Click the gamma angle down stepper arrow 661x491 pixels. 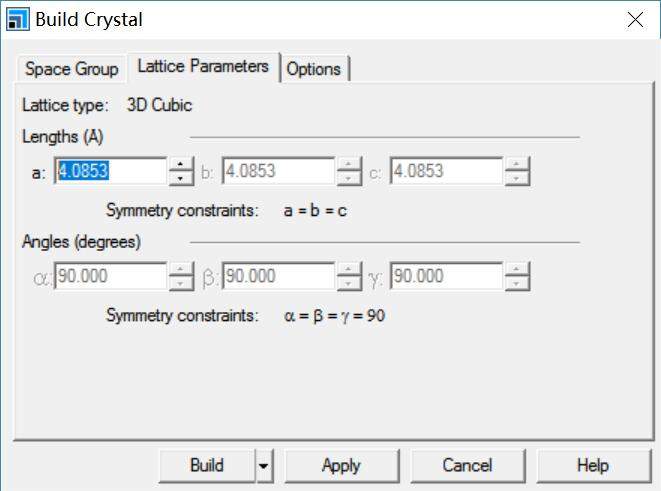pos(517,283)
